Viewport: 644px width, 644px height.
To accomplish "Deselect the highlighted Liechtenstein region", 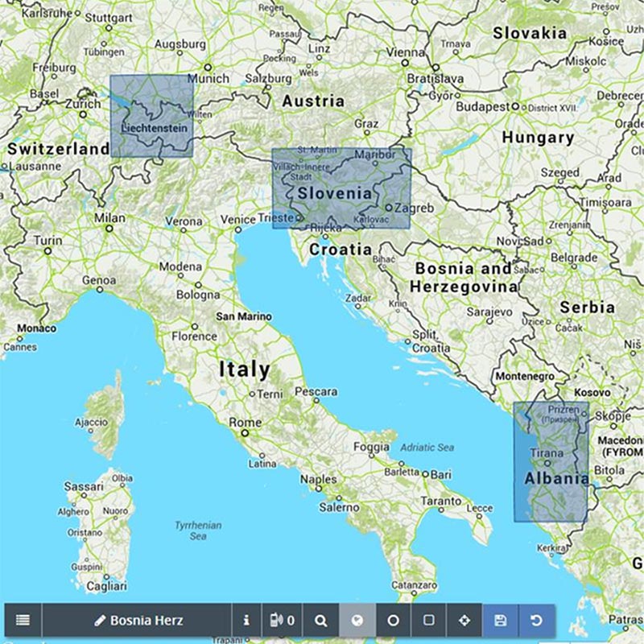I will coord(151,115).
